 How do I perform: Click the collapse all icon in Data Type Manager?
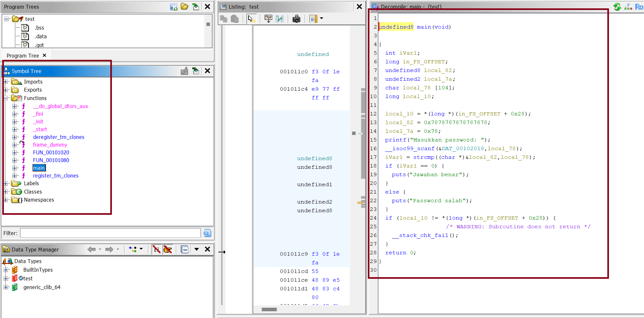click(185, 250)
